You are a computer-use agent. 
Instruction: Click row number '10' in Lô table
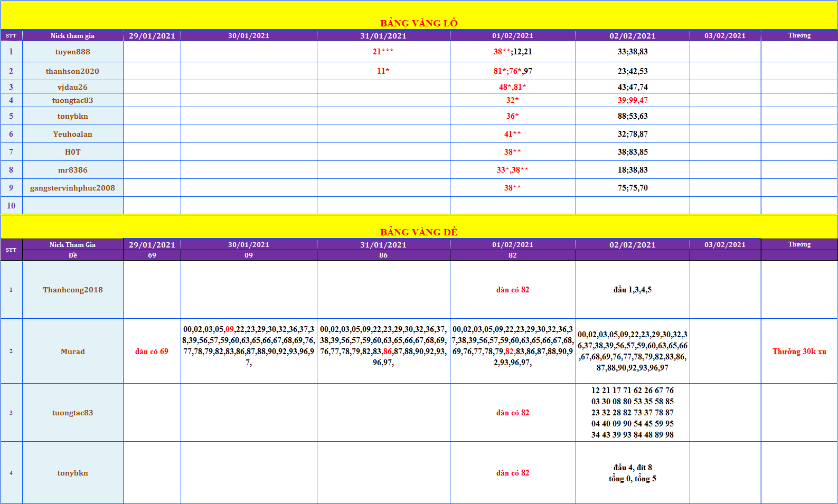click(x=11, y=206)
